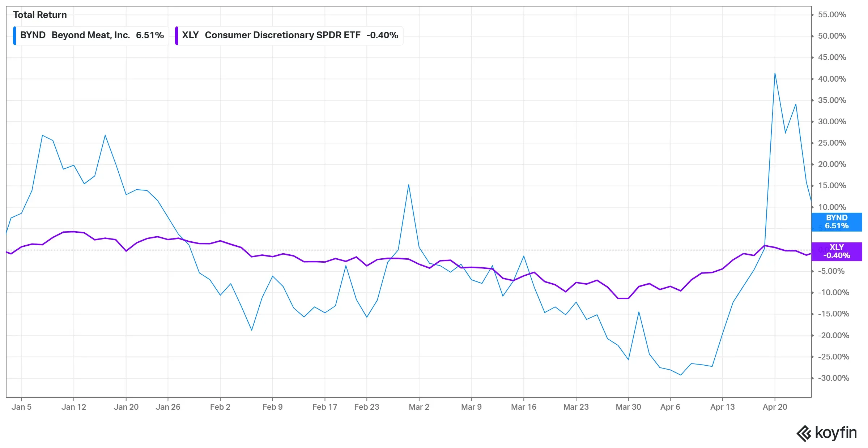Click the Jan 12 date label
Viewport: 868px width, 448px height.
[74, 407]
